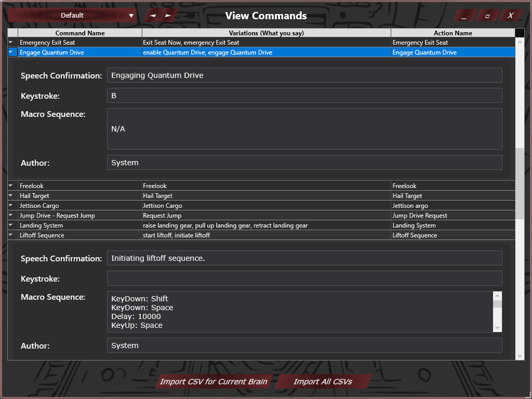Sort by Action Name column header
This screenshot has width=532, height=399.
(x=453, y=33)
